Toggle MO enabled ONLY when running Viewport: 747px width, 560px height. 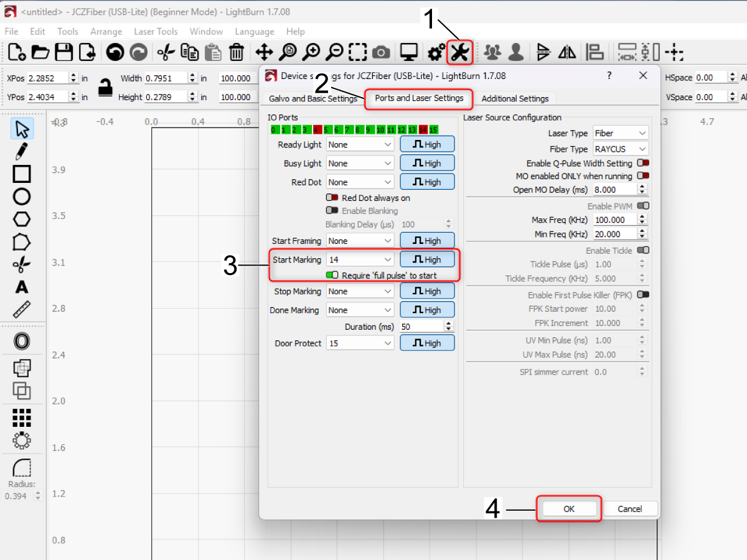(643, 176)
